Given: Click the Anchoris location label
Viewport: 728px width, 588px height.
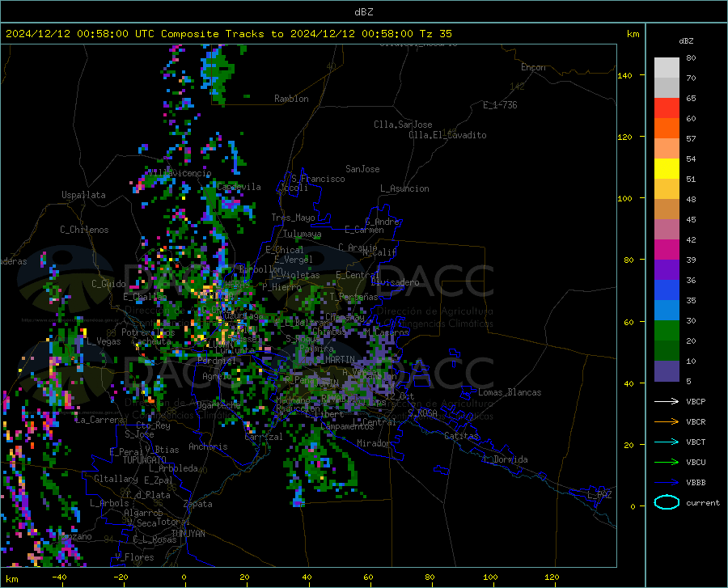Looking at the screenshot, I should click(x=208, y=446).
